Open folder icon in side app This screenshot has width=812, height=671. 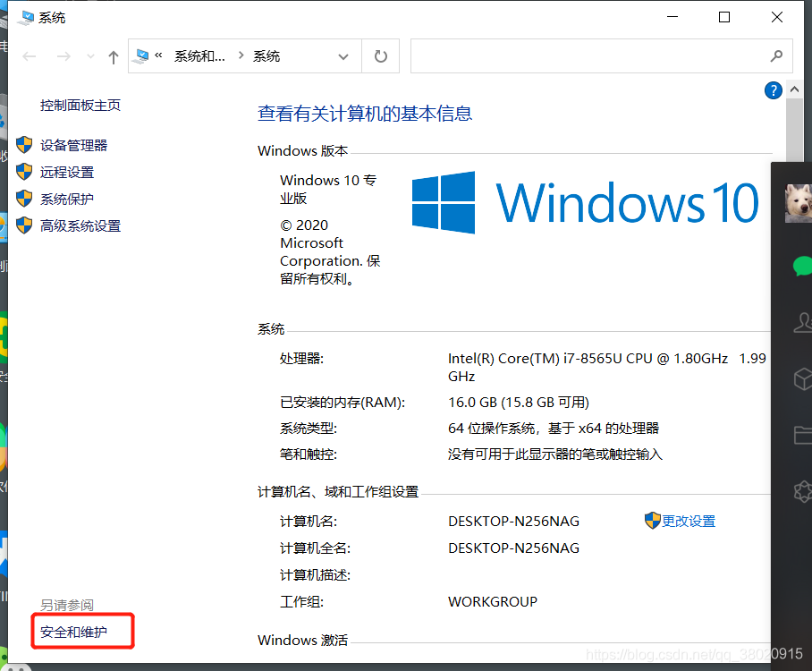(803, 435)
